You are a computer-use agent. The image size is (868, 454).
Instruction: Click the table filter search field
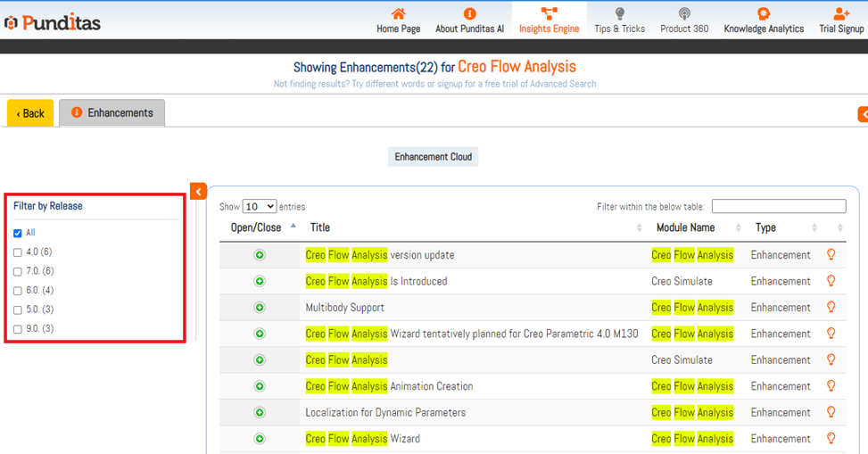pos(778,206)
